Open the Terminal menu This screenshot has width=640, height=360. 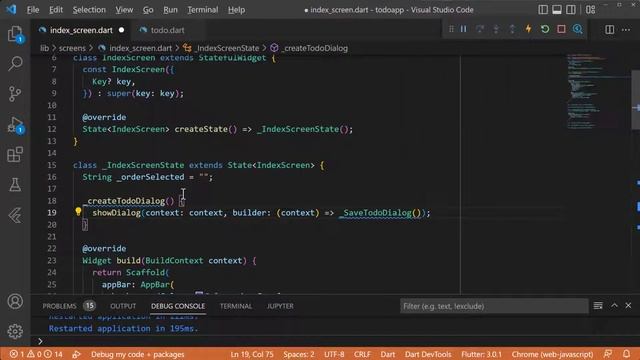(202, 9)
